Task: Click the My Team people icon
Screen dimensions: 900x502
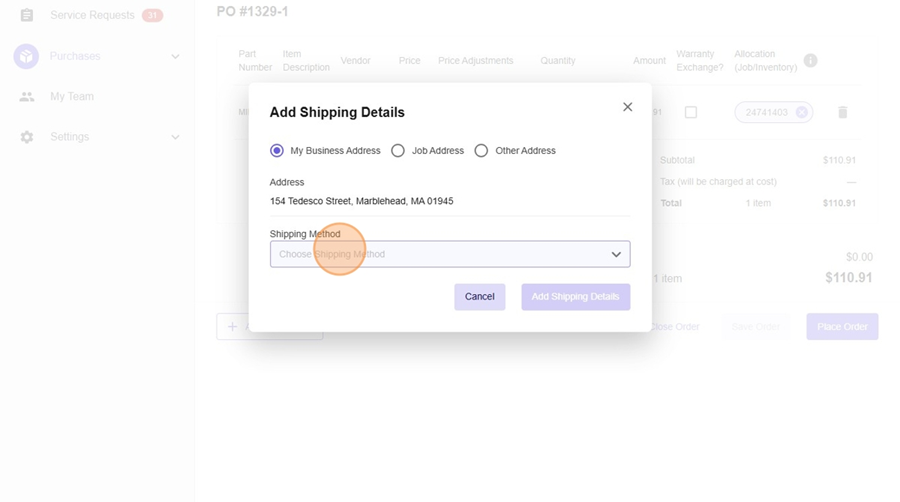Action: pos(27,97)
